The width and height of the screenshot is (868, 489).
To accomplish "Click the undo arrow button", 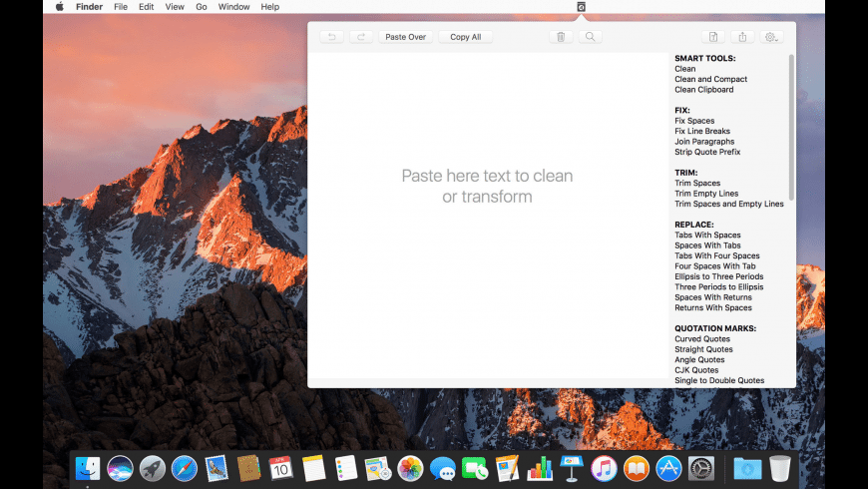I will [x=331, y=37].
